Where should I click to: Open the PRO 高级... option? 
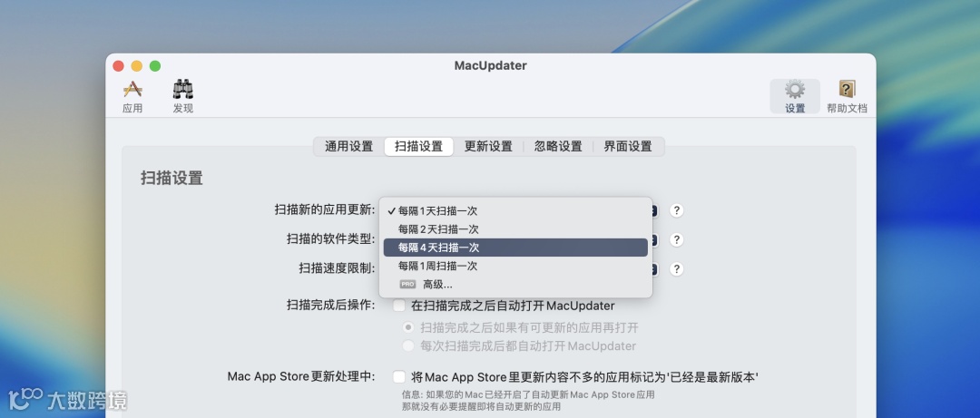[515, 285]
